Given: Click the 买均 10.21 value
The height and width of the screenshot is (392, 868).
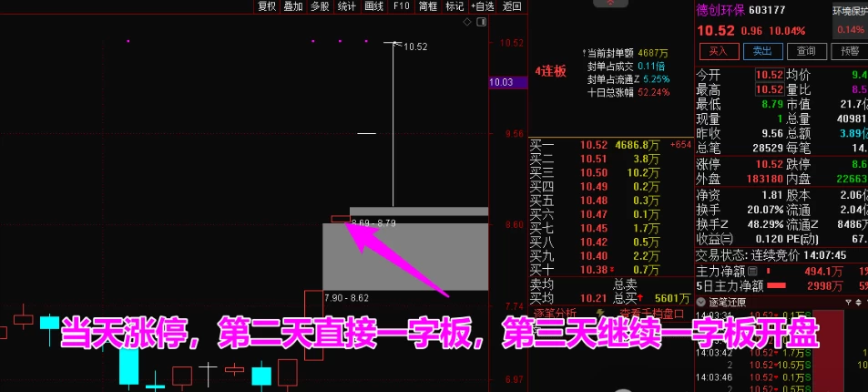Looking at the screenshot, I should (x=593, y=298).
